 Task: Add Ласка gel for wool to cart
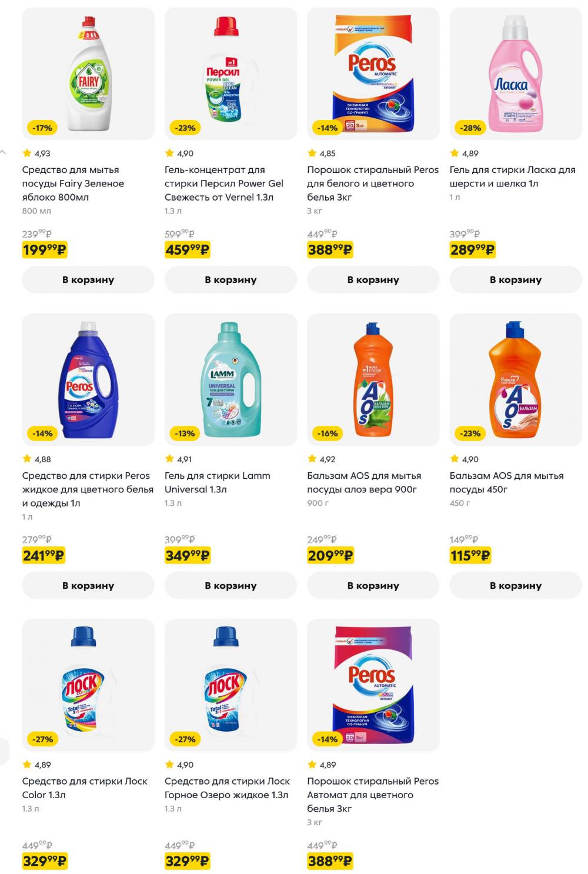click(x=516, y=280)
